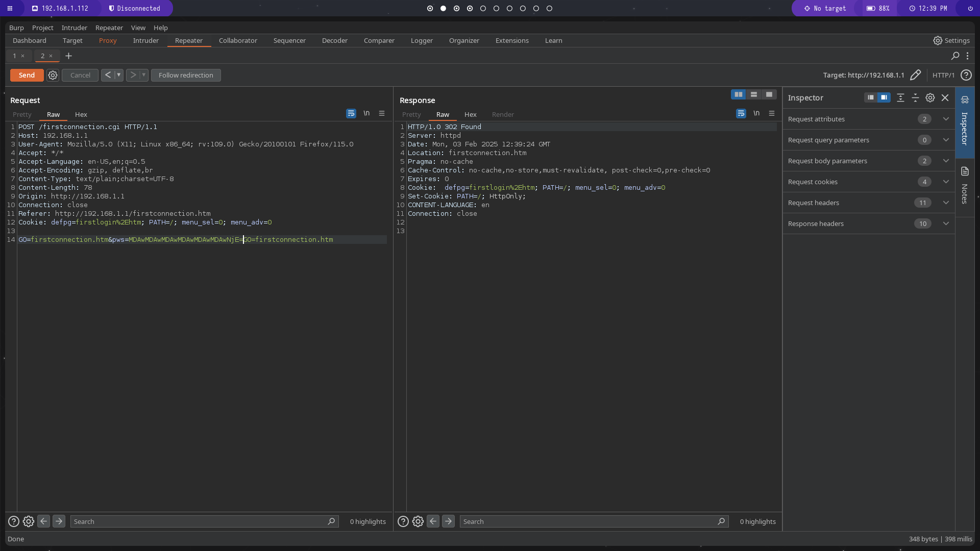This screenshot has width=980, height=551.
Task: Toggle response non-printable characters \n
Action: pos(756,113)
